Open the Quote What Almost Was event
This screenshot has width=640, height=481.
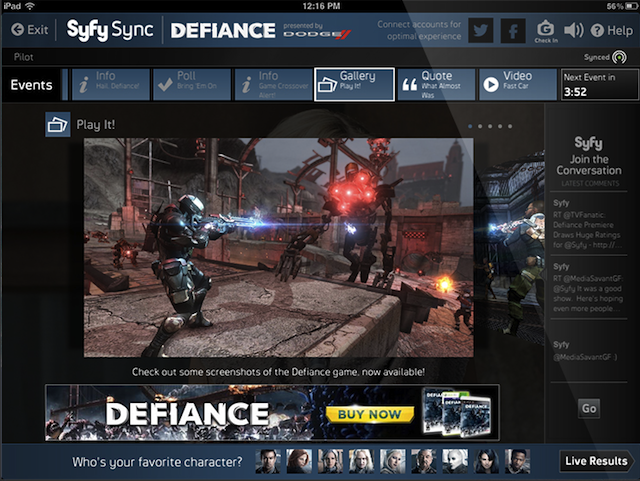(x=436, y=85)
